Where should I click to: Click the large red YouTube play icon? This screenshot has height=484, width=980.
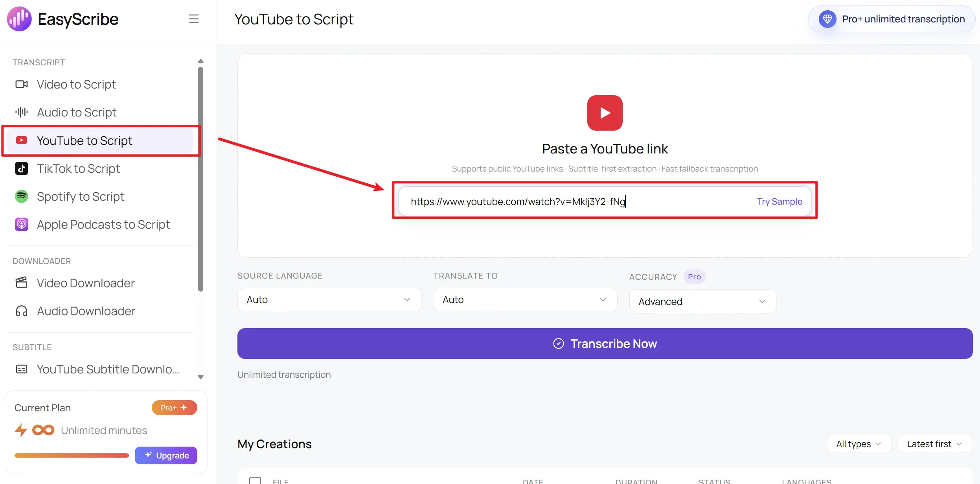coord(605,113)
